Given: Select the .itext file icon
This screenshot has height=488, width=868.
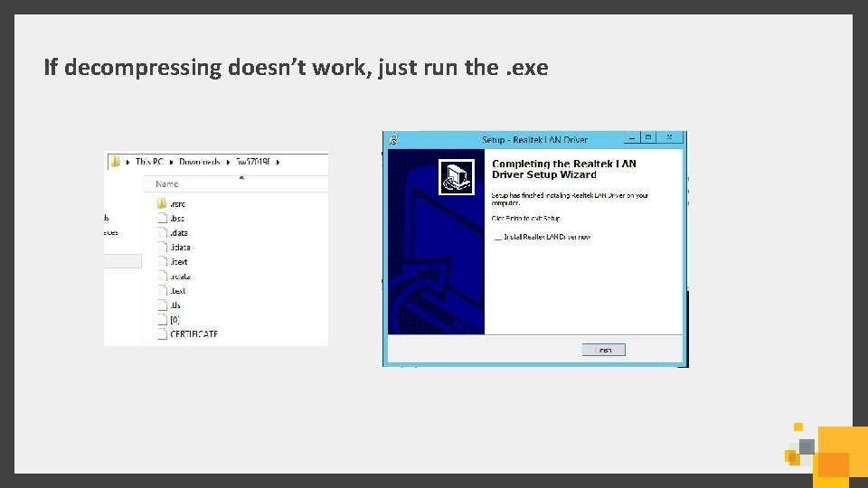Looking at the screenshot, I should pyautogui.click(x=162, y=261).
